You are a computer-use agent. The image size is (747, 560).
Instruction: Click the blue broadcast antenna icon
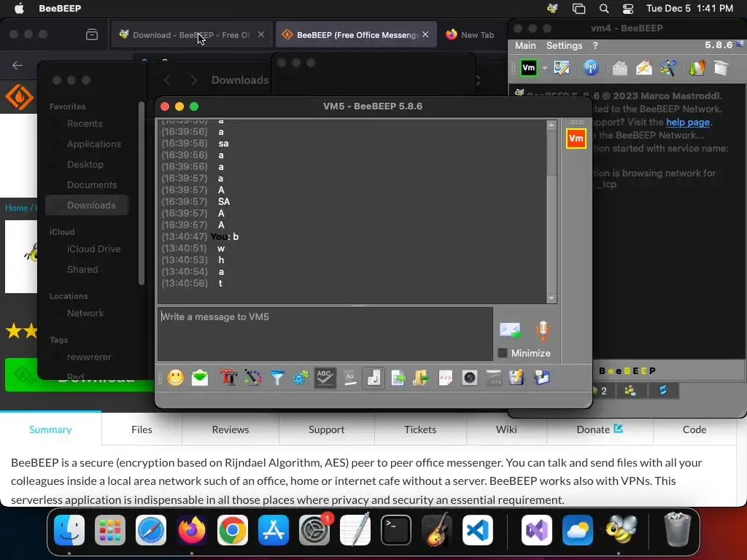click(591, 68)
